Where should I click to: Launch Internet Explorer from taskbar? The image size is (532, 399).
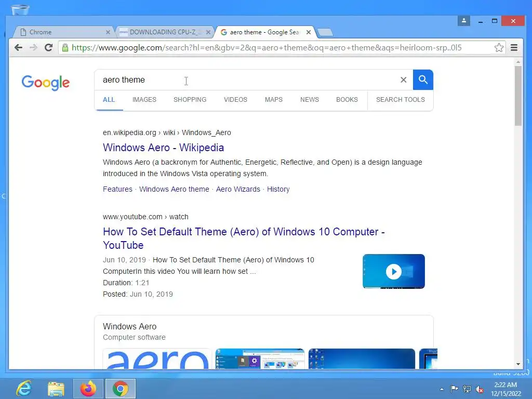(x=24, y=389)
